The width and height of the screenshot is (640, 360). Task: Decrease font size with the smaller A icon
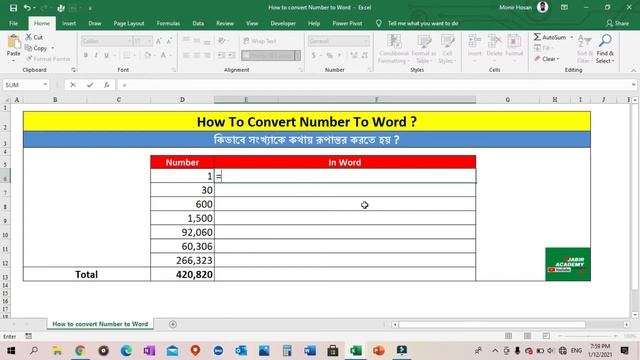pyautogui.click(x=169, y=41)
